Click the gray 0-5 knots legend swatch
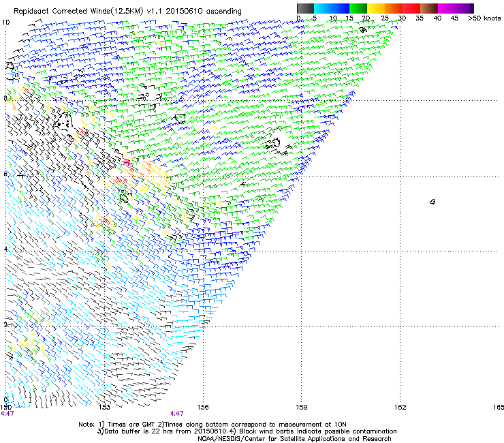 (305, 8)
